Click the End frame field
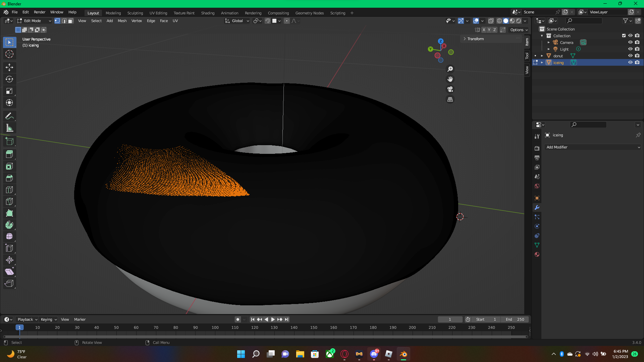 515,319
